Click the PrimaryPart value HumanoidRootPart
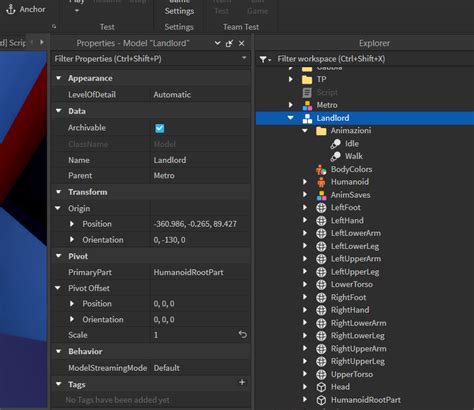Viewport: 474px width, 410px height. [x=188, y=272]
